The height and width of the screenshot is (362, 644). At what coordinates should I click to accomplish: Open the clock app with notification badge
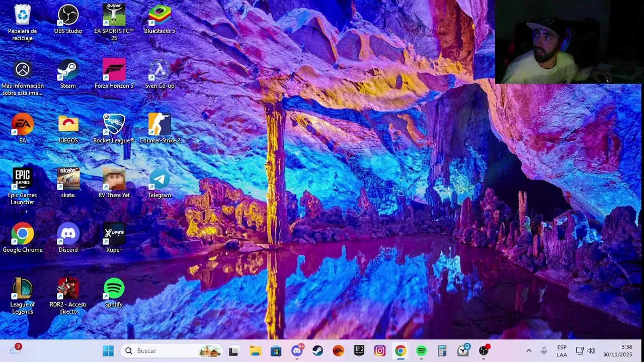coord(463,351)
